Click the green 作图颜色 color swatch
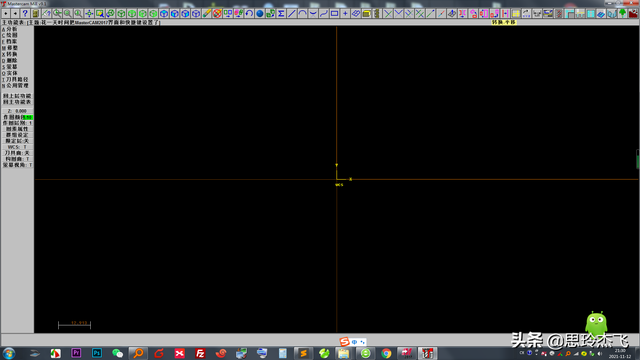Viewport: 640px width, 360px height. coord(28,117)
